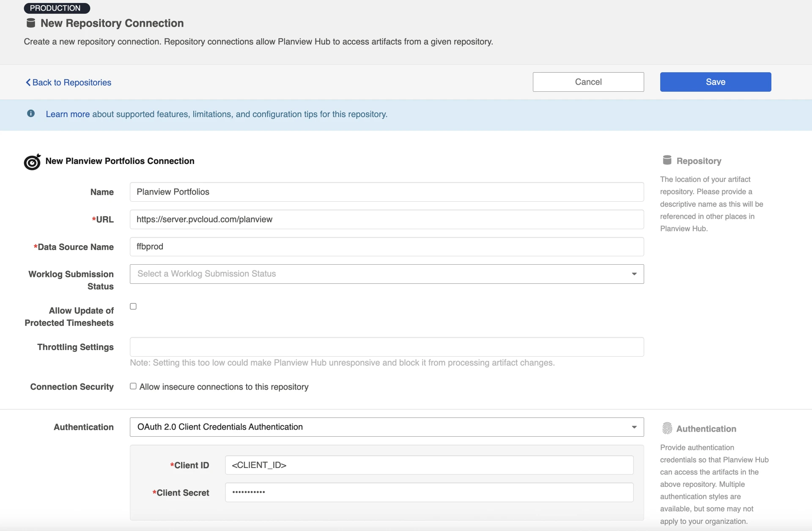Click the back chevron arrow icon
Screen dimensions: 812x531
[x=28, y=82]
